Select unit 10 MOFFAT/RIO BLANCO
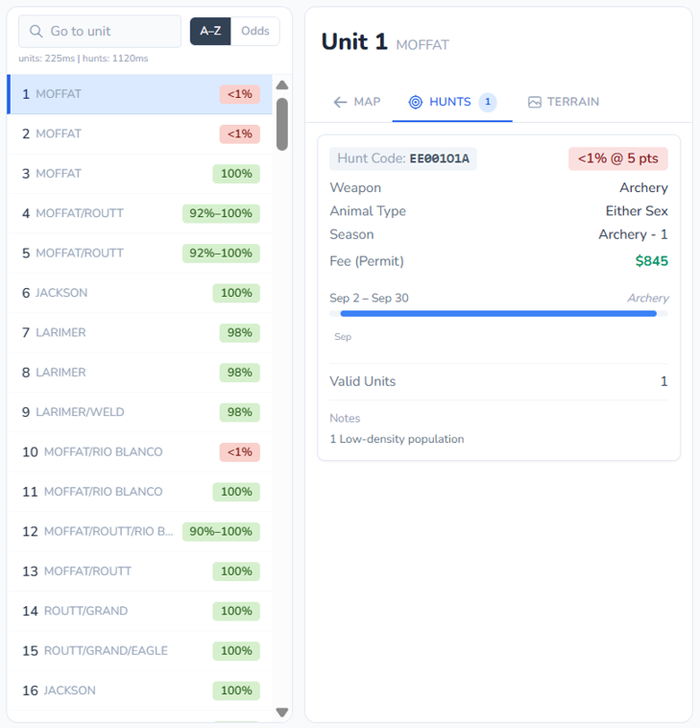700x728 pixels. tap(139, 451)
